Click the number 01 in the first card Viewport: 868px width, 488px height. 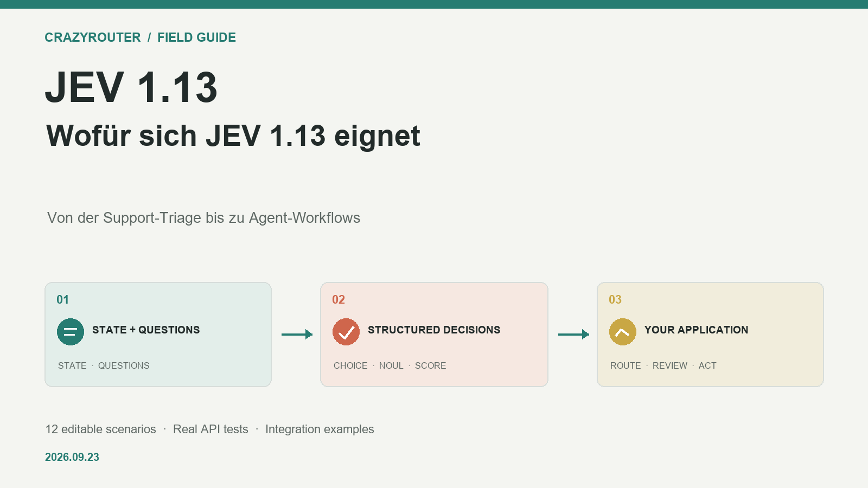pos(63,300)
